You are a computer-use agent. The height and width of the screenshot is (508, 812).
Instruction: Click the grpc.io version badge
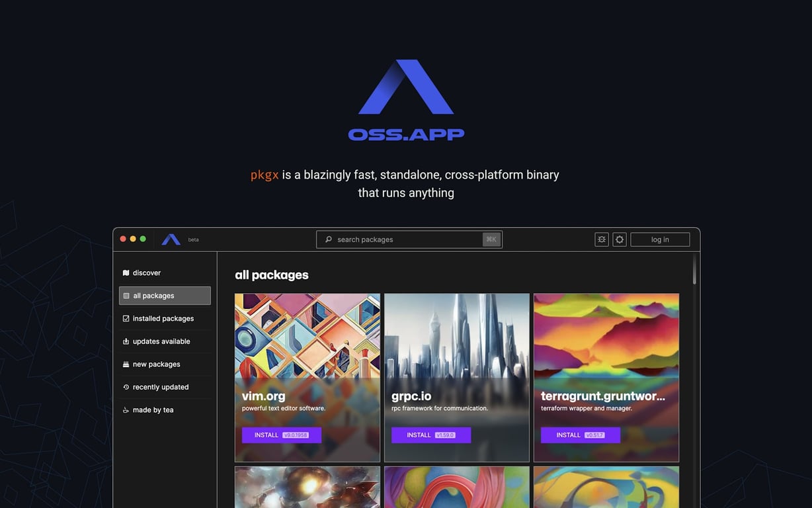coord(445,435)
